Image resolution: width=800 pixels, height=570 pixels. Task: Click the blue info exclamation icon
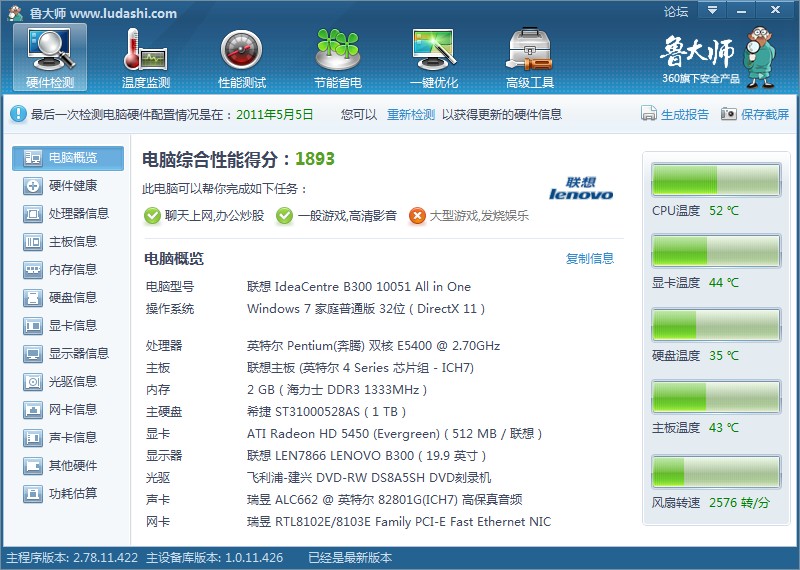[18, 114]
